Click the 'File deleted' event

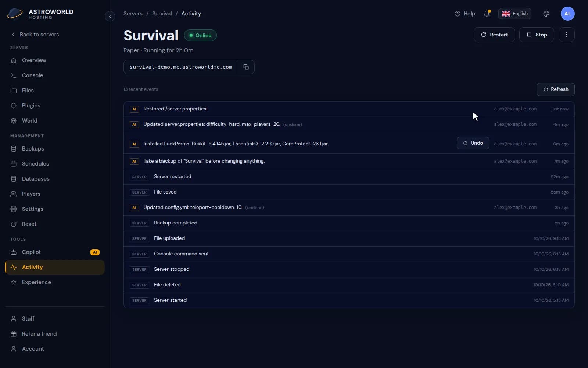coord(167,285)
